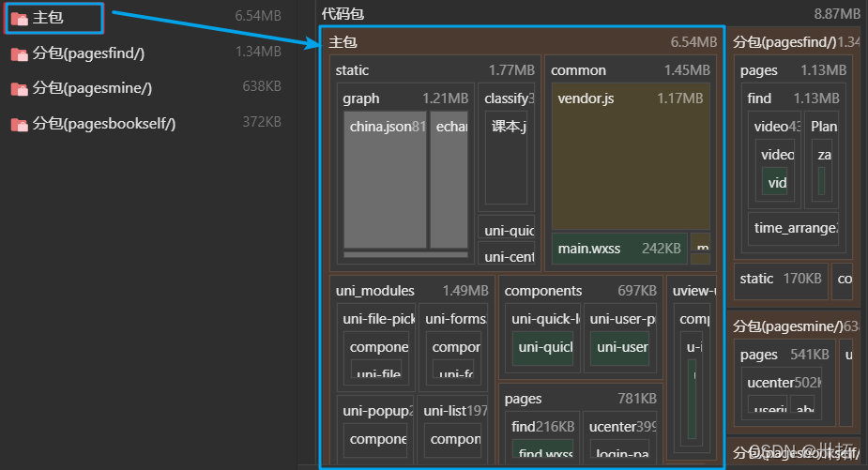Click the 分包(pagesfind/) folder icon
This screenshot has width=868, height=470.
[20, 54]
